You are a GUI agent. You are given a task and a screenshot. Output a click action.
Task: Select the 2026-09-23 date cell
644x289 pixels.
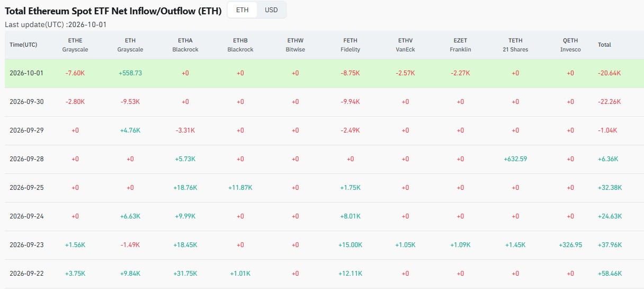click(x=26, y=245)
